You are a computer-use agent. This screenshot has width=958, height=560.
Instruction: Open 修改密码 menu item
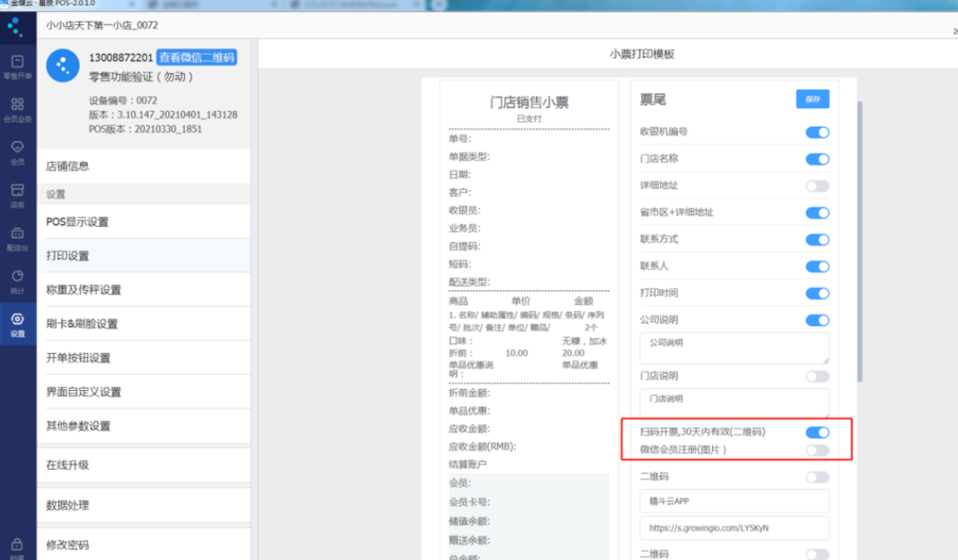(143, 545)
